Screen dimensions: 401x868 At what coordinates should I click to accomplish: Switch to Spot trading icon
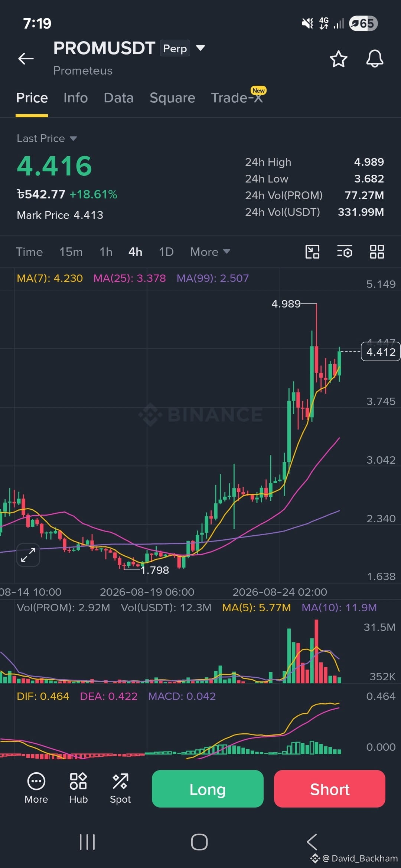tap(120, 789)
